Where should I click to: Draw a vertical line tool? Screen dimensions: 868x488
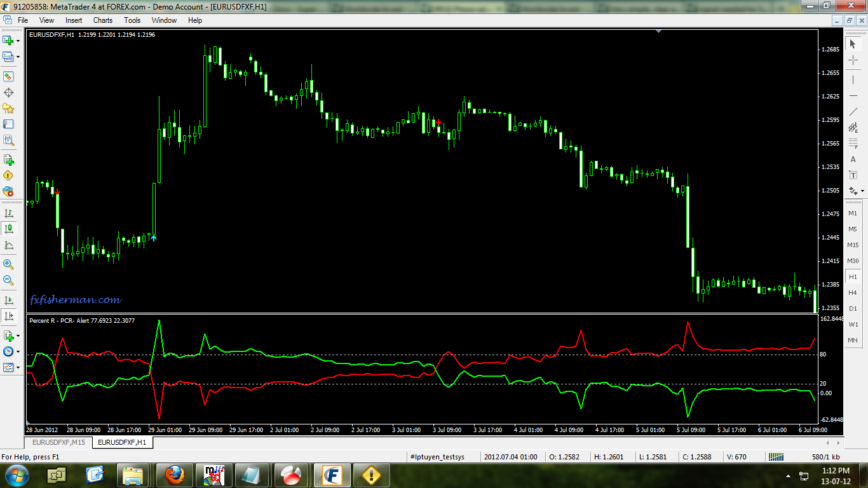click(x=853, y=80)
